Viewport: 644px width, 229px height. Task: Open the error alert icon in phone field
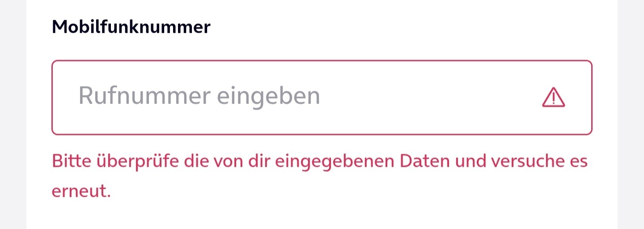pos(553,97)
